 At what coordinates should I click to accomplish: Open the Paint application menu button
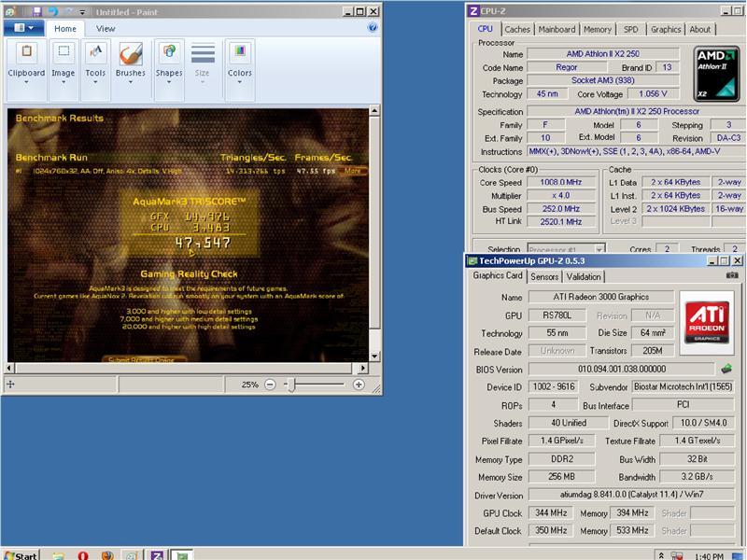pos(24,28)
